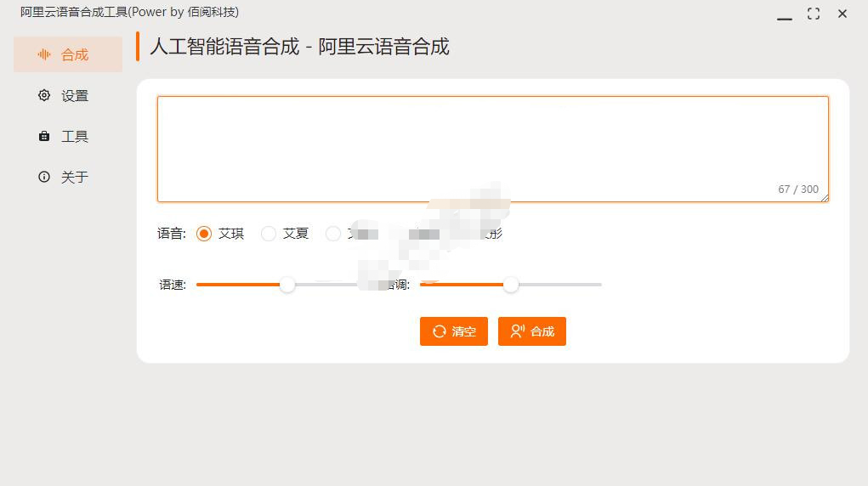Click the fullscreen maximize window icon
Screen dimensions: 868x486
click(814, 14)
